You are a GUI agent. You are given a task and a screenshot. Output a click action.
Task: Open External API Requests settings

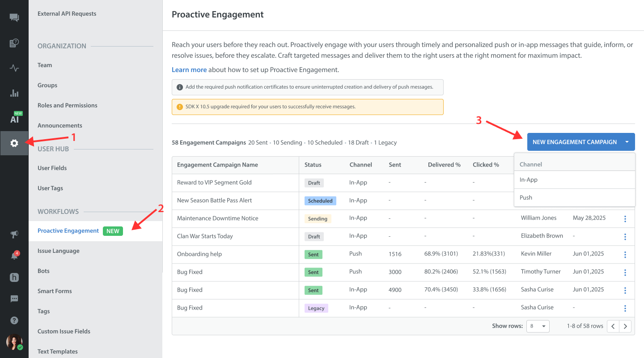pyautogui.click(x=67, y=14)
